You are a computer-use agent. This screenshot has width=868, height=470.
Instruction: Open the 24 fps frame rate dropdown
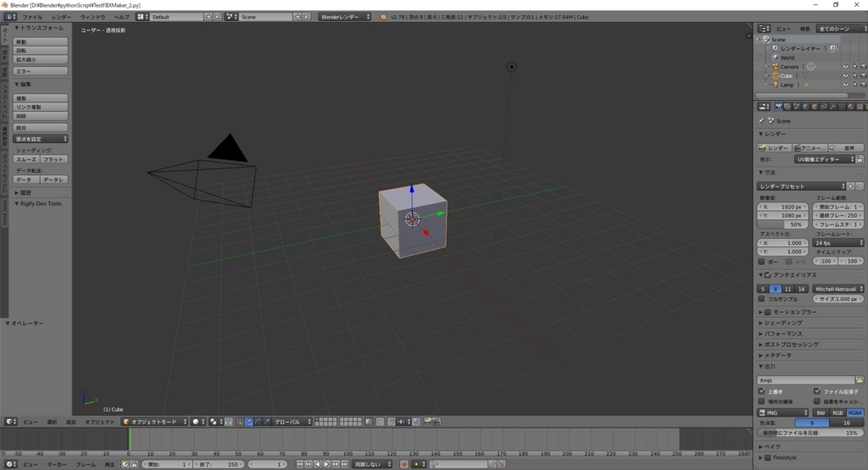click(x=838, y=243)
